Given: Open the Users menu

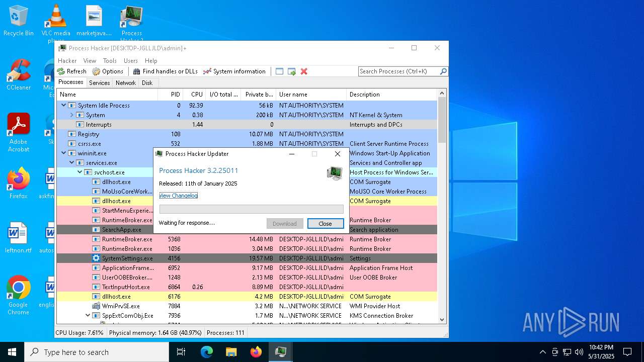Looking at the screenshot, I should tap(131, 61).
